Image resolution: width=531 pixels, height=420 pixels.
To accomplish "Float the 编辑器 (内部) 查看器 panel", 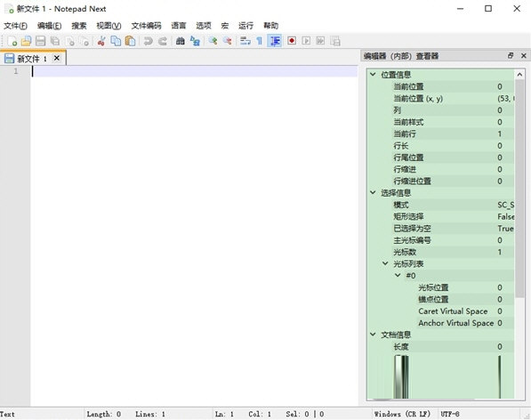I will (x=511, y=55).
